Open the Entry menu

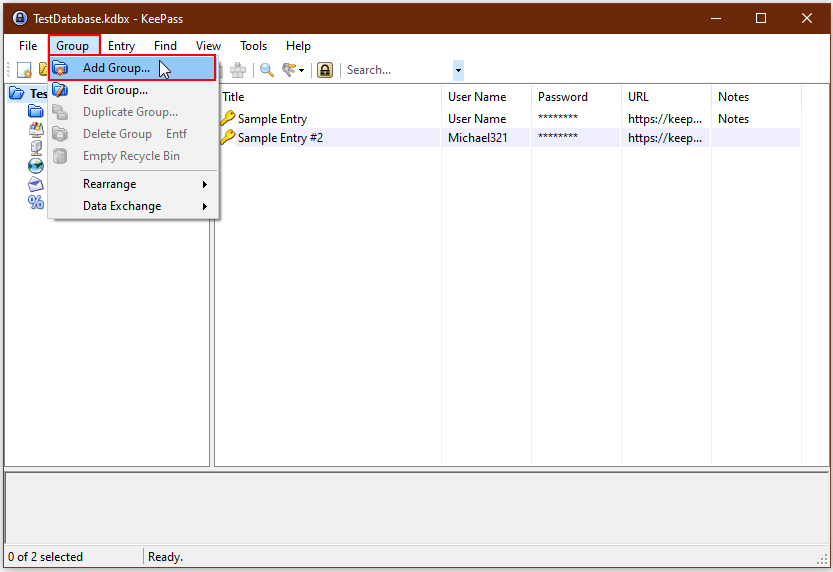click(122, 46)
